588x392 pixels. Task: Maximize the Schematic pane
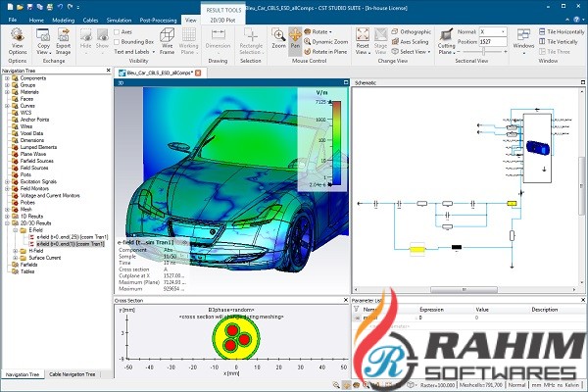(x=583, y=82)
